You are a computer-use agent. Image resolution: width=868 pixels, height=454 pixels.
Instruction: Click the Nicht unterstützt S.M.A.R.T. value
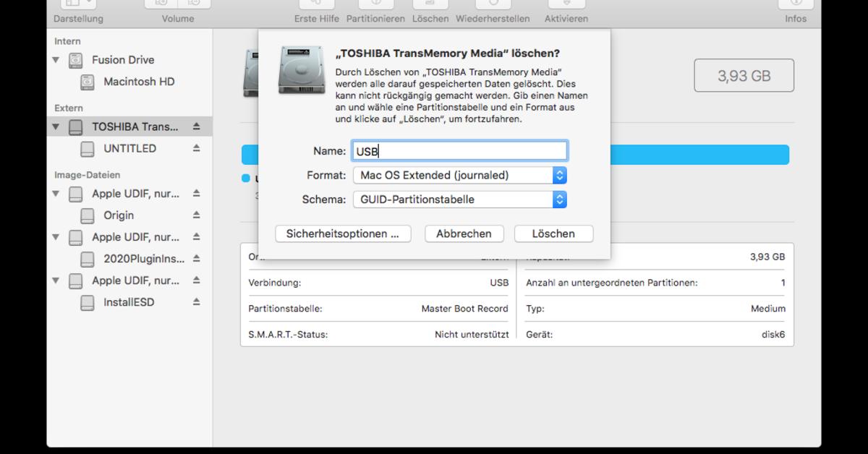(472, 335)
